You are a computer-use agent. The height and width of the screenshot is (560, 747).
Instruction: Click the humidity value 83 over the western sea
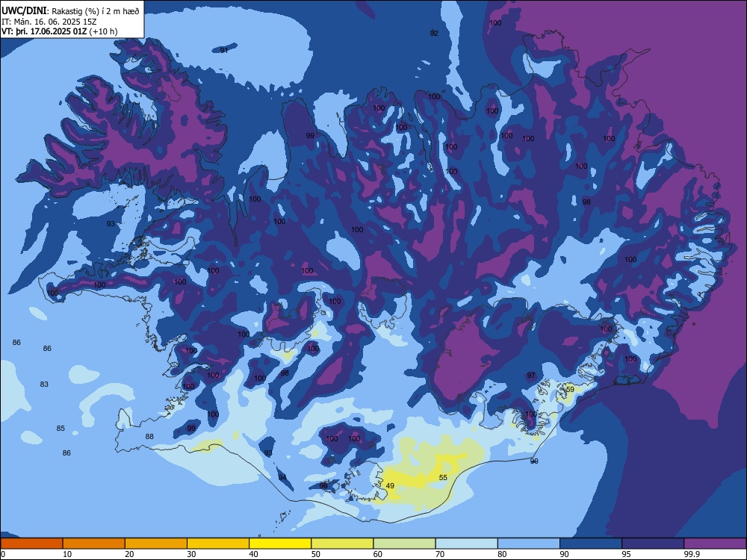pos(44,384)
